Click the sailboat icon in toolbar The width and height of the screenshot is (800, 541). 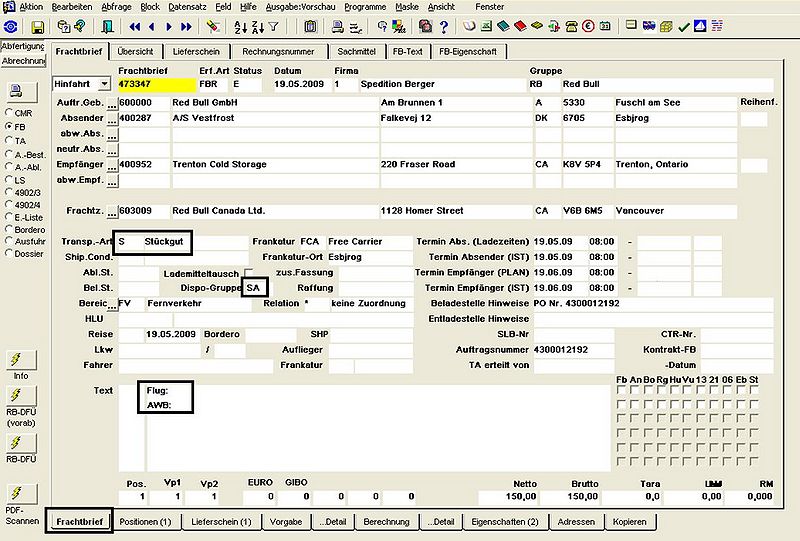point(700,26)
